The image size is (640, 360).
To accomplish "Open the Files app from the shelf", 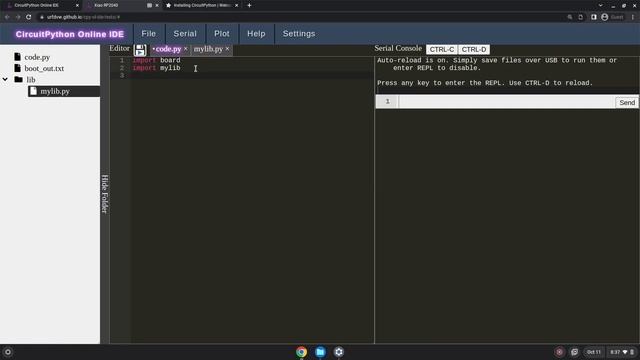I will click(x=320, y=352).
